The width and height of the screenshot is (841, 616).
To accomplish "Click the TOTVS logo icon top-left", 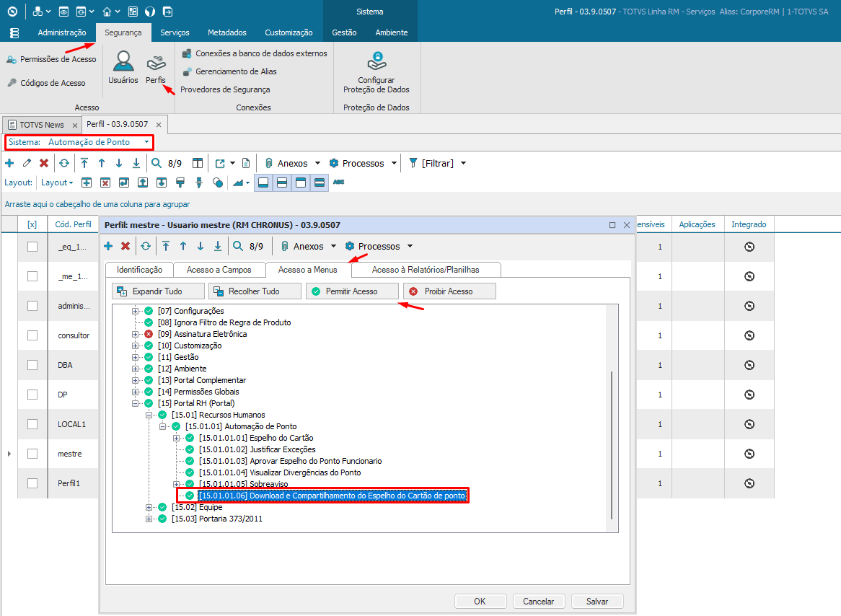I will click(12, 12).
